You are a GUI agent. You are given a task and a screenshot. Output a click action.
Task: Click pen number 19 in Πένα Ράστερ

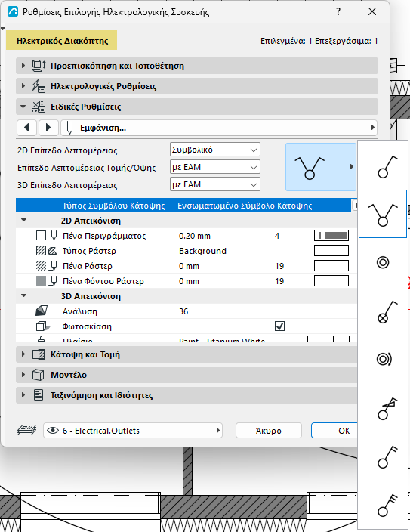[279, 266]
